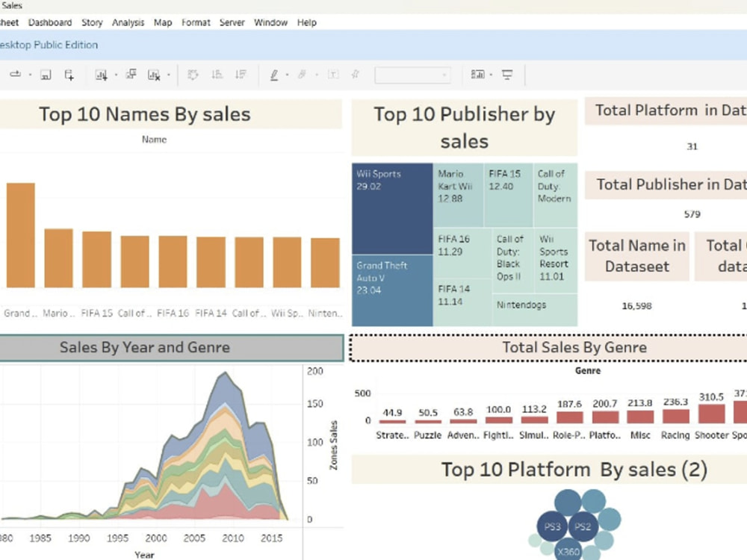
Task: Save the workbook using the toolbar icon
Action: point(46,75)
